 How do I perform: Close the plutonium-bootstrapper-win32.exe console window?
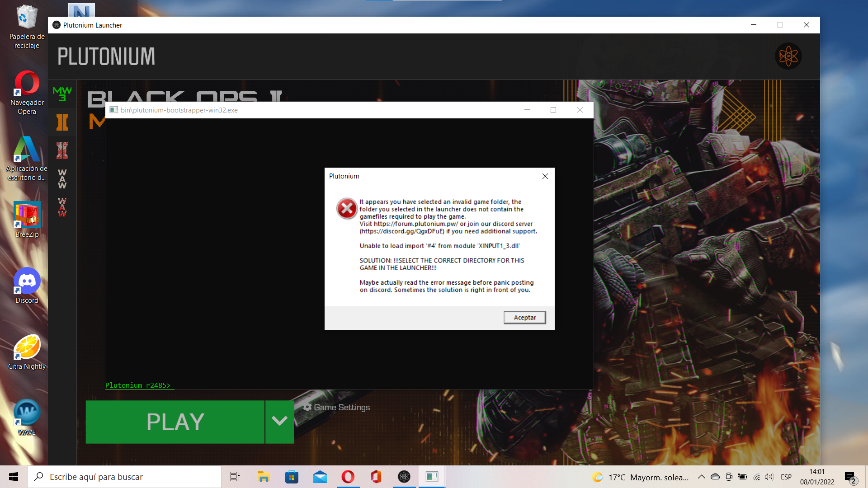[x=580, y=110]
